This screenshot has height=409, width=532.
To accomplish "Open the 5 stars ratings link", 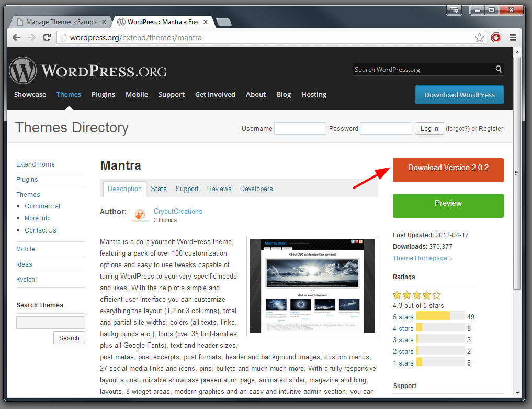I will click(403, 317).
